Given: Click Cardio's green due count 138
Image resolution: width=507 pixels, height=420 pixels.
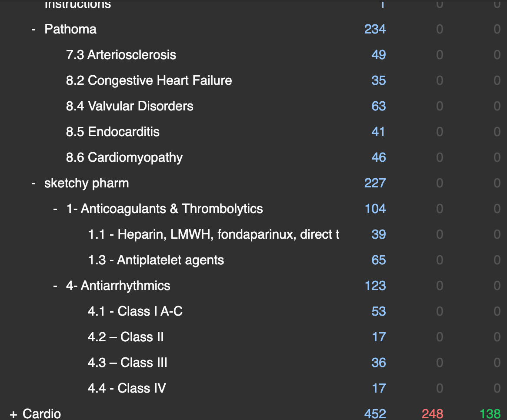Looking at the screenshot, I should pos(490,414).
